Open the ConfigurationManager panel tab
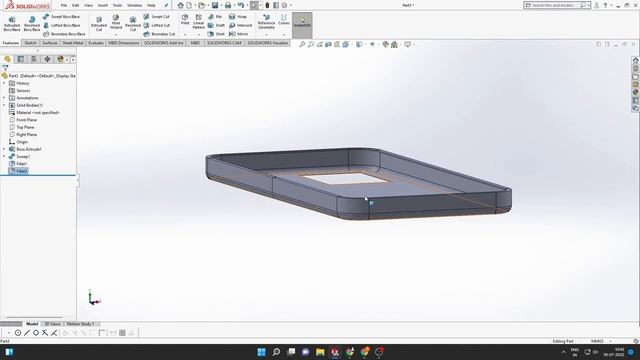Viewport: 640px width, 360px height. [34, 59]
